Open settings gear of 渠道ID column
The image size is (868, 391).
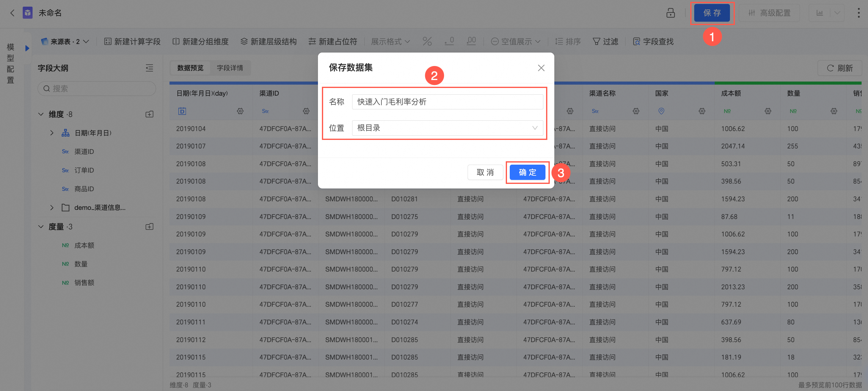pyautogui.click(x=306, y=111)
